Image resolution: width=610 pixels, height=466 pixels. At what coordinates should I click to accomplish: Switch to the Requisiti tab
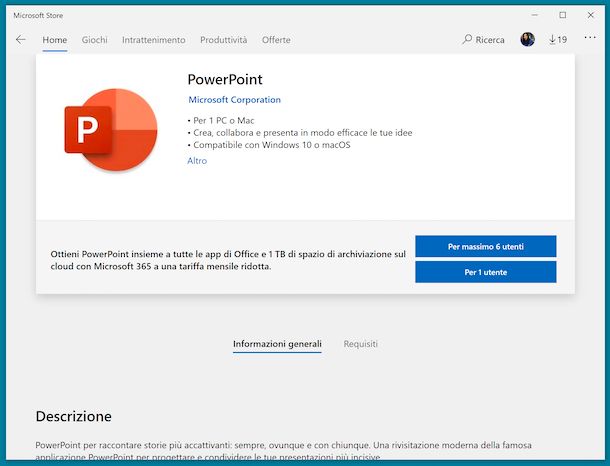click(361, 344)
